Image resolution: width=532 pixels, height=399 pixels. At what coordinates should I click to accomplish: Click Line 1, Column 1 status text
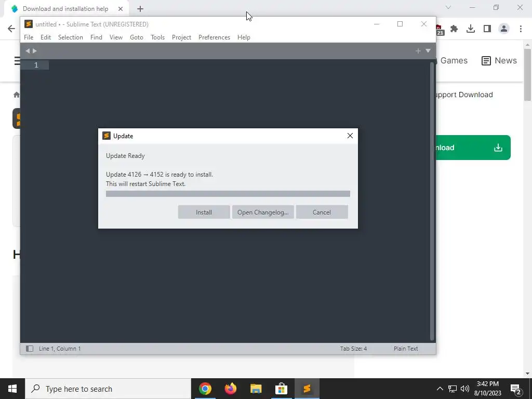point(60,349)
